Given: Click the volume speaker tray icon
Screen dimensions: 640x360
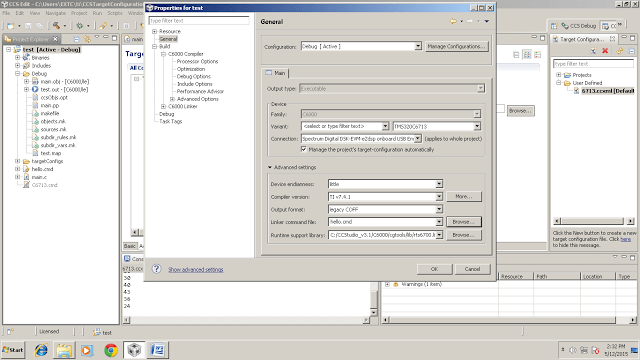Looking at the screenshot, I should pos(573,350).
